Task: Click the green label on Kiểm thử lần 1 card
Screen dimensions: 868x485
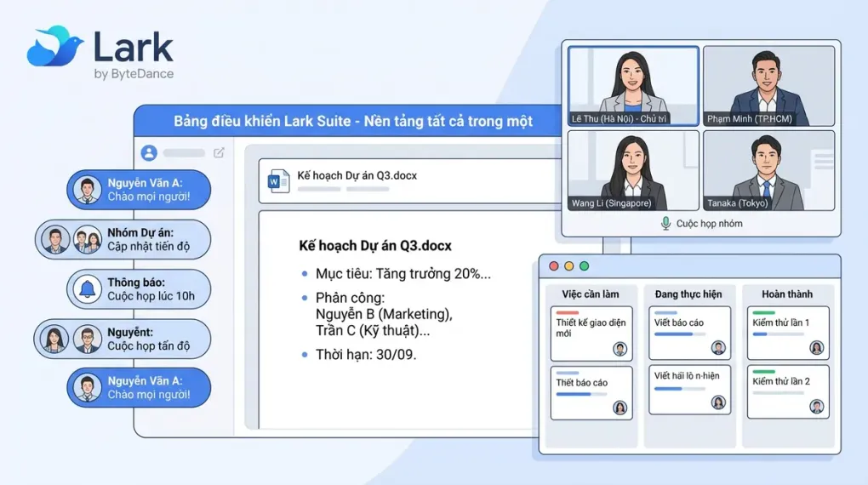Action: (x=764, y=313)
